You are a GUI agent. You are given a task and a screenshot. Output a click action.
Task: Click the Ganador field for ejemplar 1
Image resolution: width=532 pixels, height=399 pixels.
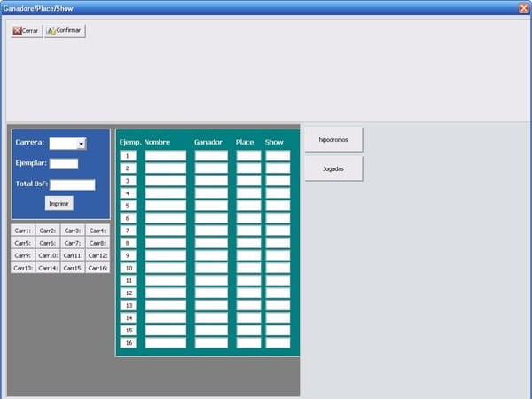pos(211,156)
